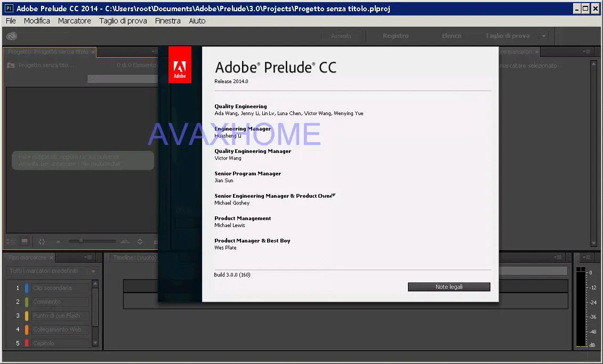
Task: Open the File menu
Action: click(11, 21)
